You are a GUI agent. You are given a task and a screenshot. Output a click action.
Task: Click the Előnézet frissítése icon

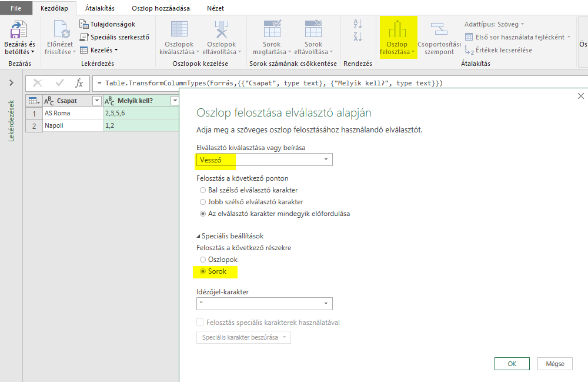coord(62,30)
